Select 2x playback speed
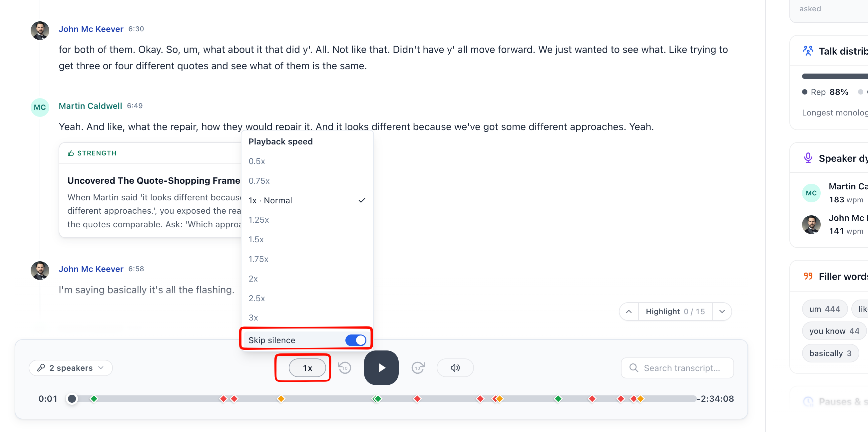The width and height of the screenshot is (868, 432). click(307, 279)
